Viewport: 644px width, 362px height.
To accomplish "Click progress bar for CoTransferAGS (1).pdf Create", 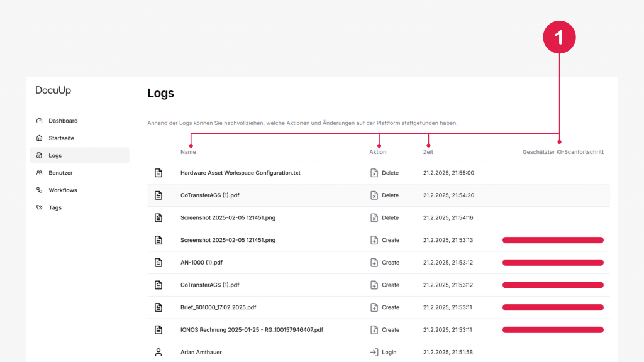I will (553, 285).
